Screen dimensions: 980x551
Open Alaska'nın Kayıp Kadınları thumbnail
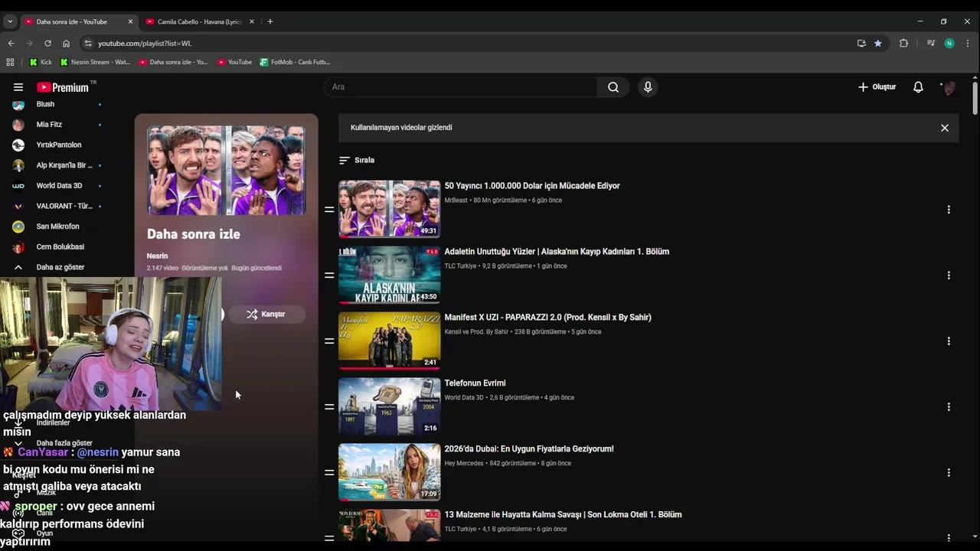(x=389, y=275)
